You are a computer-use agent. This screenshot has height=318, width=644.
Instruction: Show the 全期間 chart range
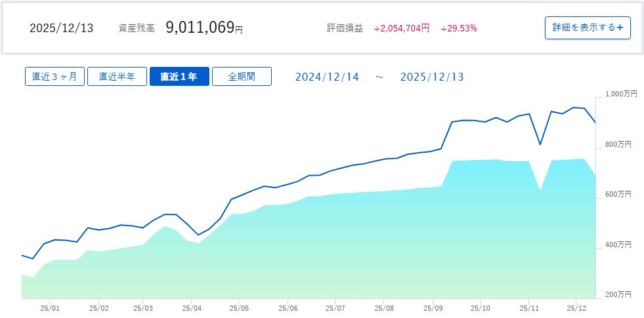242,76
